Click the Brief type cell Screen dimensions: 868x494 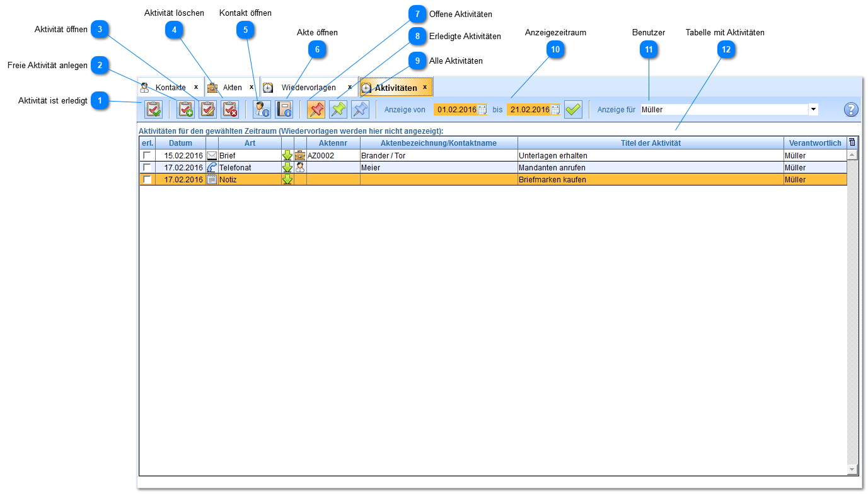point(250,155)
